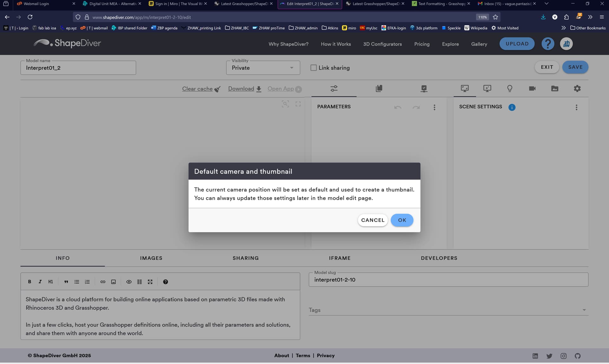Expand the Tags dropdown
The image size is (609, 364).
584,310
